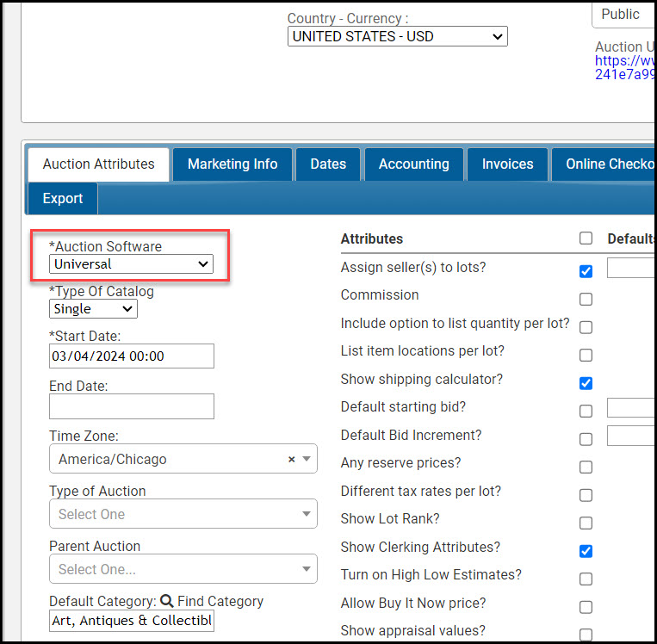Image resolution: width=657 pixels, height=644 pixels.
Task: Expand the Type Of Catalog dropdown
Action: pyautogui.click(x=93, y=309)
